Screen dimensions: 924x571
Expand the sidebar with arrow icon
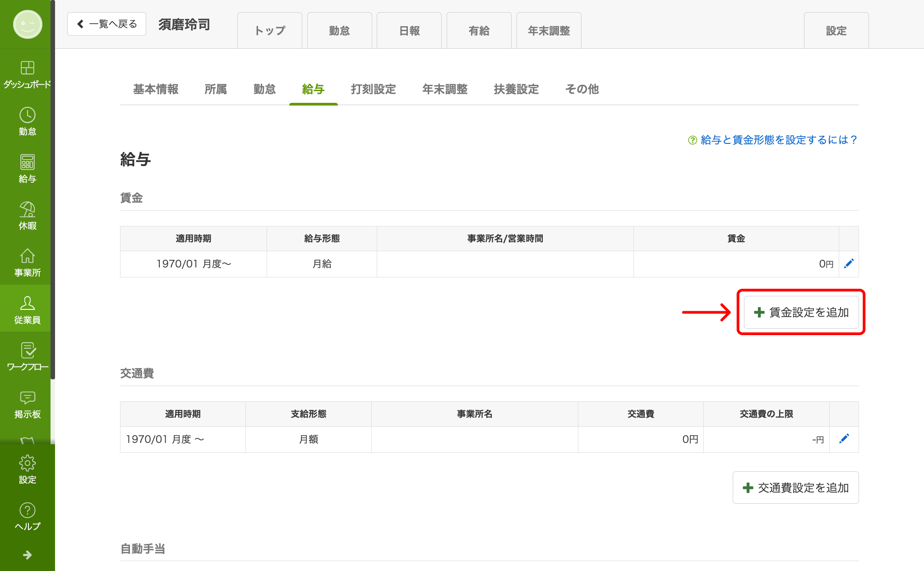(x=27, y=555)
